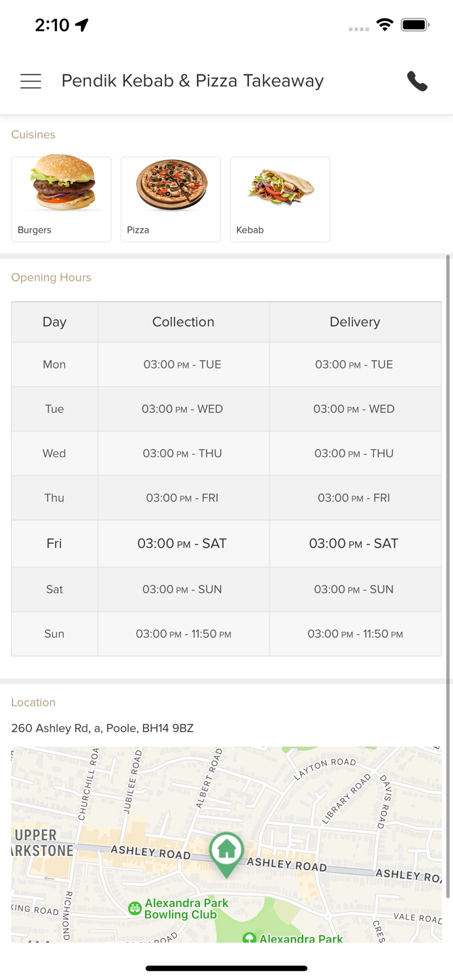Tap the location arrow next to the clock
Screen dimensions: 453x980
coord(81,24)
